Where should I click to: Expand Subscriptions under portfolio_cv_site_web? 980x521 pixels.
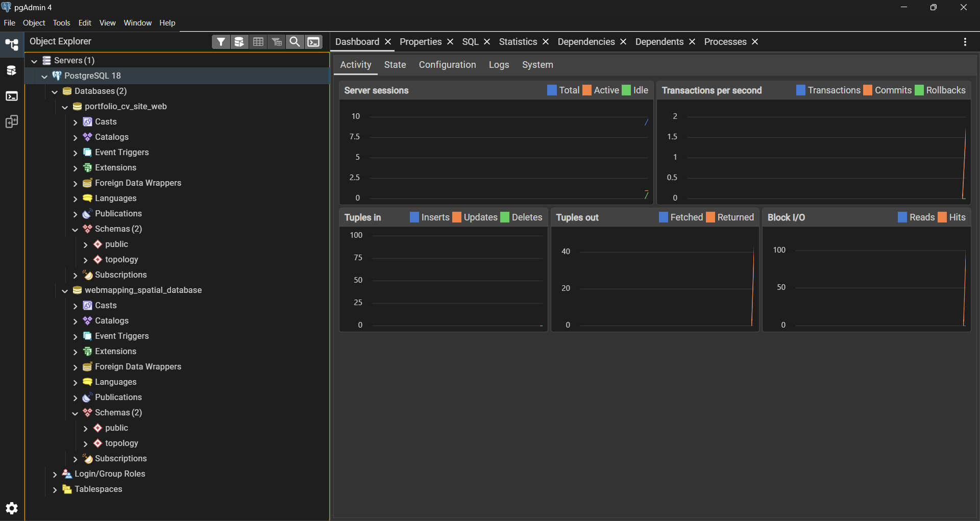(75, 275)
